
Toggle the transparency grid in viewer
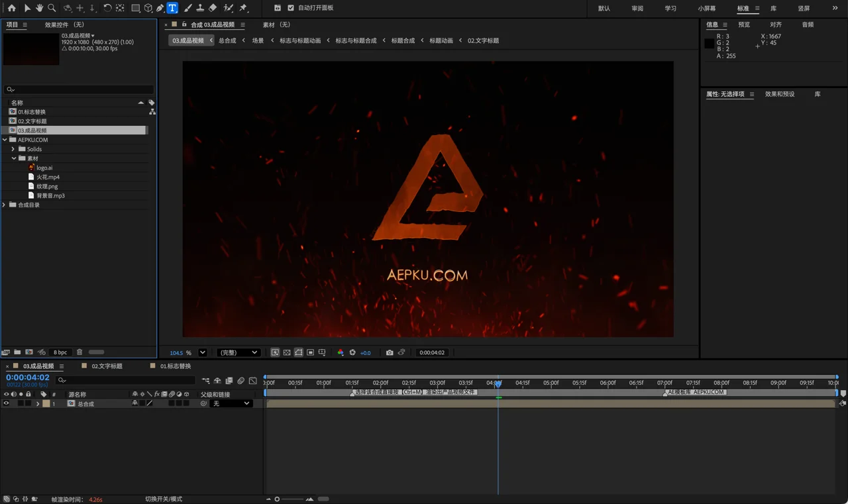(x=287, y=352)
